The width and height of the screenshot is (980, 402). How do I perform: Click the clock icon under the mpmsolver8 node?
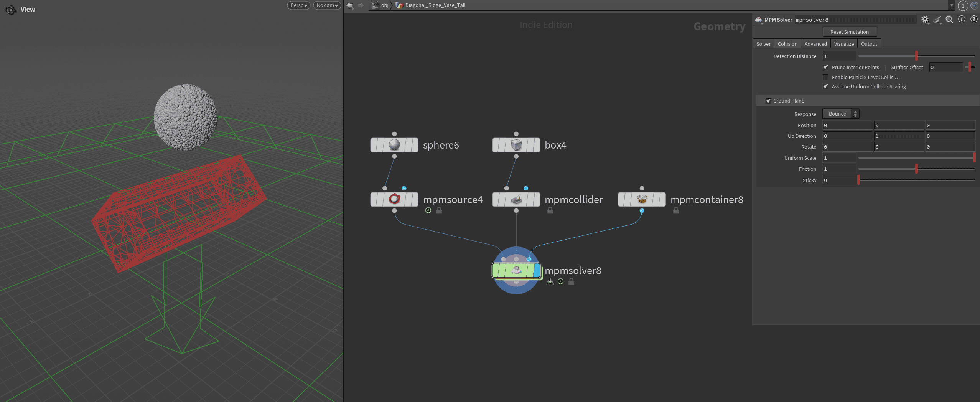click(561, 281)
